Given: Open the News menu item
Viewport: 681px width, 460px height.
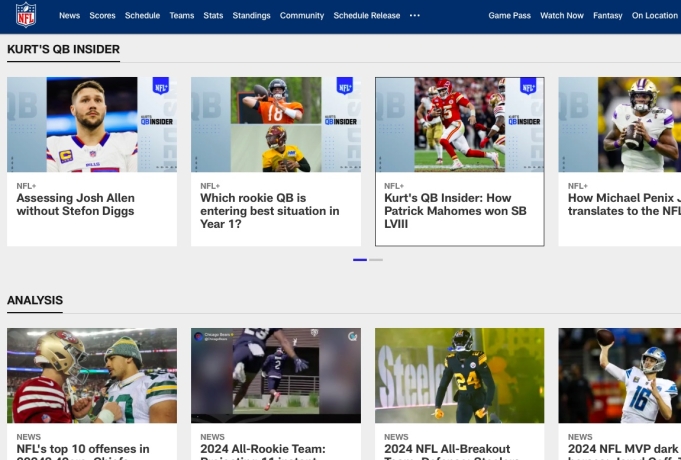Looking at the screenshot, I should pos(69,15).
